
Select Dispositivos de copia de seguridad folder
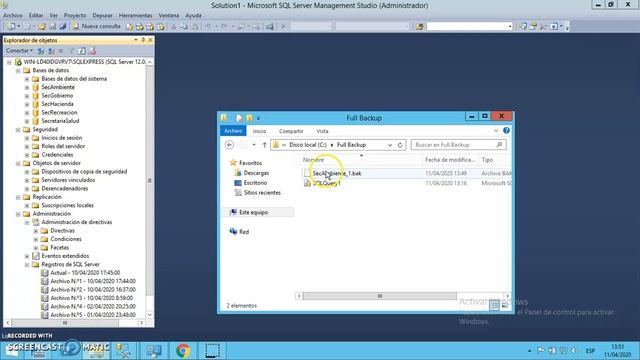(x=84, y=171)
